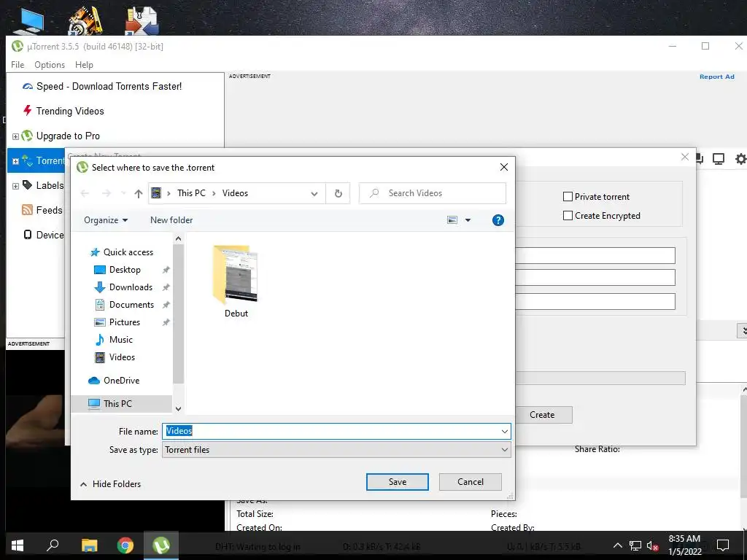Enable the Private torrent checkbox

tap(568, 197)
